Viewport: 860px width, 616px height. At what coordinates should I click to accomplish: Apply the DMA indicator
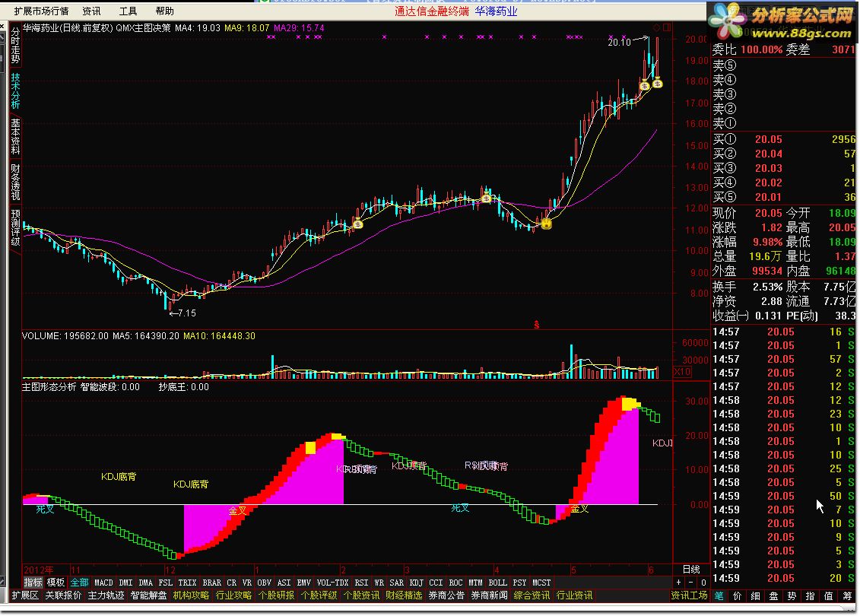[146, 583]
